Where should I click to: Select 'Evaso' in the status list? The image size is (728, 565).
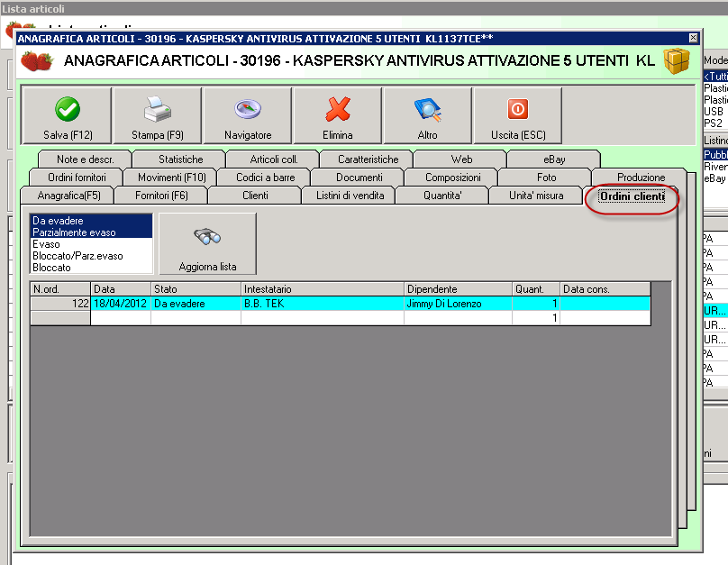click(91, 244)
